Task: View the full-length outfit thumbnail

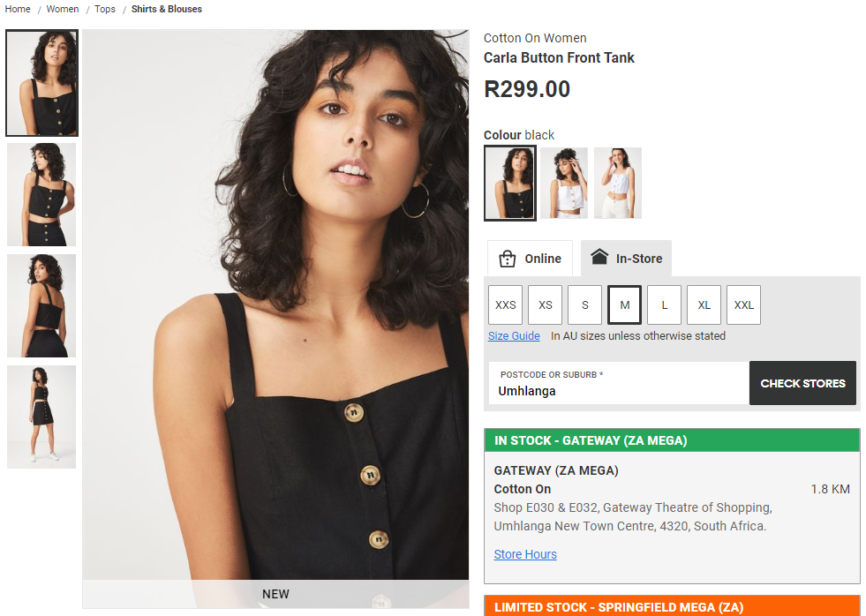Action: click(41, 417)
